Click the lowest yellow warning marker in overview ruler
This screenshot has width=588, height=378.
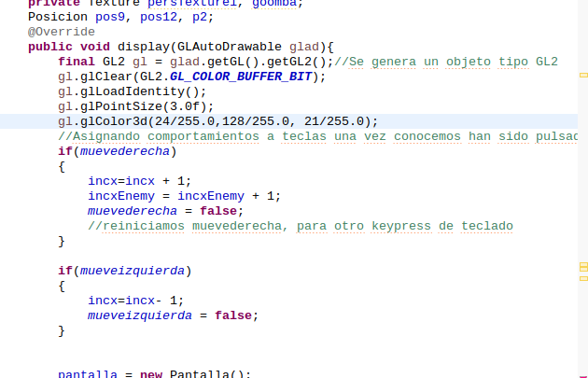click(x=583, y=275)
